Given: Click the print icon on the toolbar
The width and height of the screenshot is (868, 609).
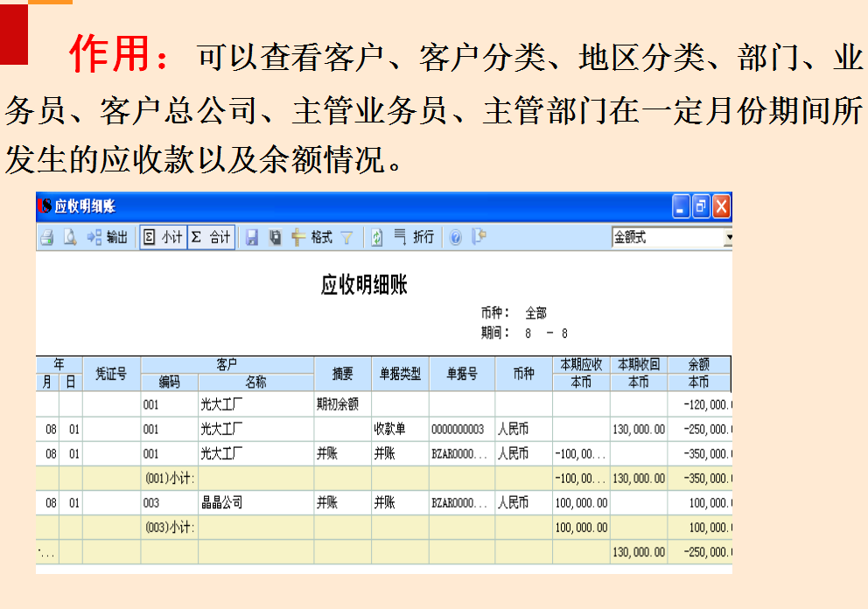Looking at the screenshot, I should click(x=45, y=237).
